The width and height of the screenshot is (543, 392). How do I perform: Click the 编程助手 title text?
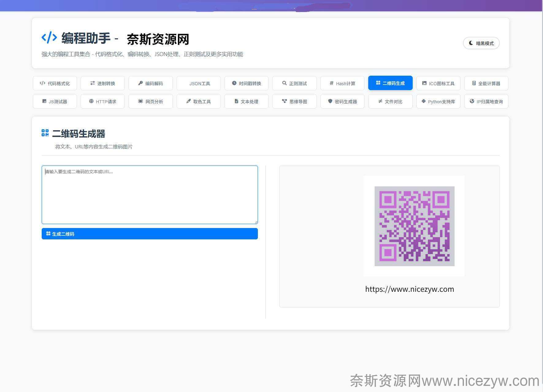86,38
